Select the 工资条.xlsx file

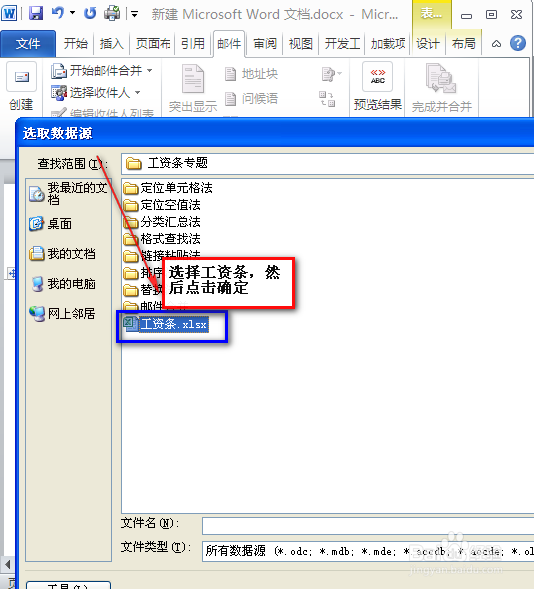[166, 324]
